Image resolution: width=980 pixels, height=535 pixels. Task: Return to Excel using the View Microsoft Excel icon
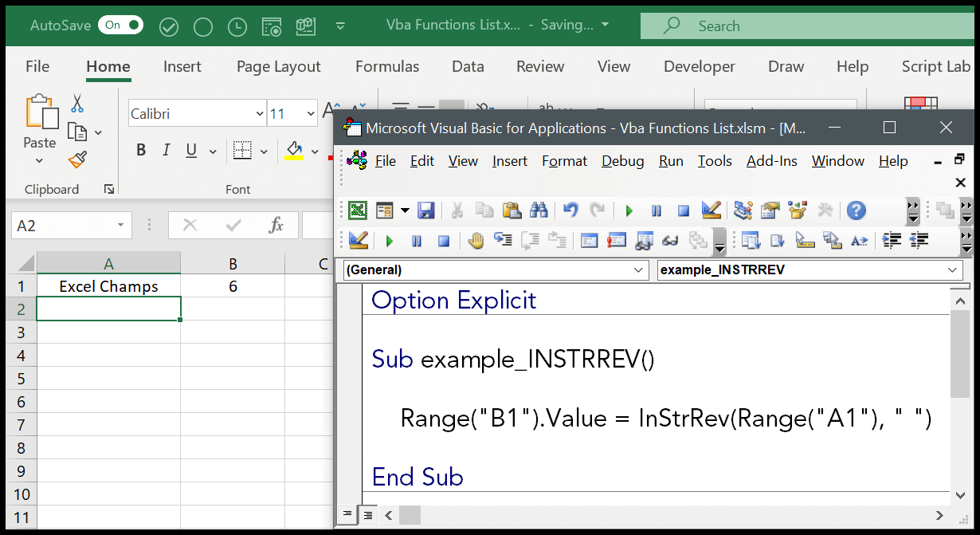358,210
